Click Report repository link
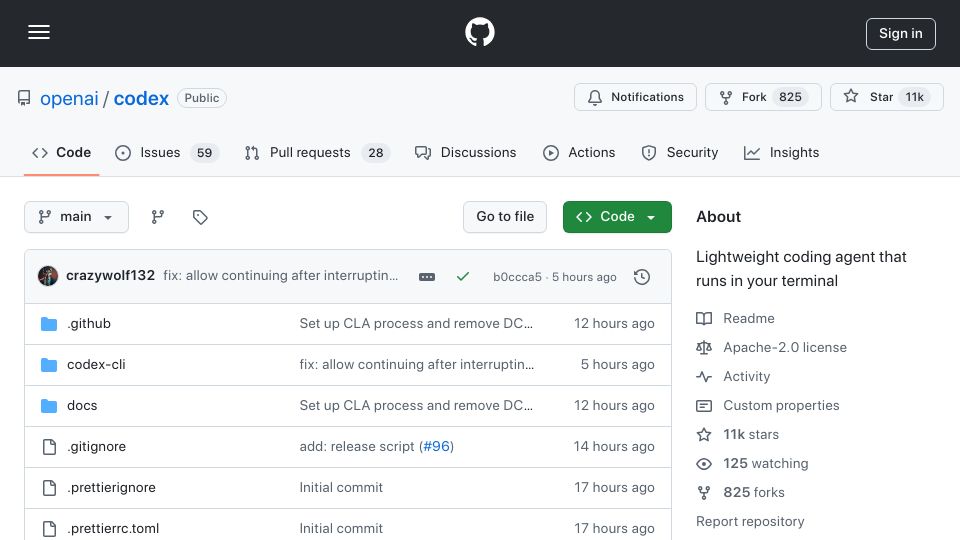The image size is (960, 540). click(x=750, y=521)
